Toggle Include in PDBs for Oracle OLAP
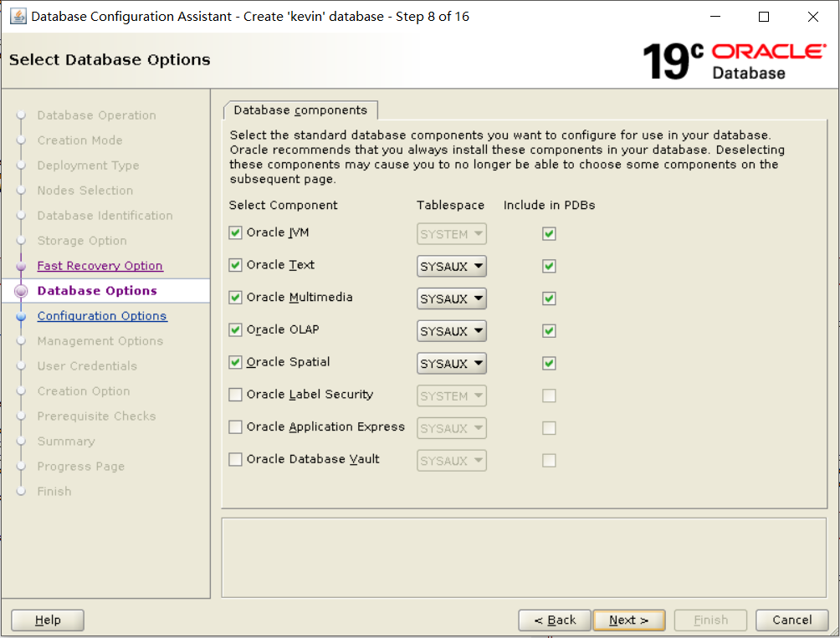The width and height of the screenshot is (840, 638). point(549,331)
